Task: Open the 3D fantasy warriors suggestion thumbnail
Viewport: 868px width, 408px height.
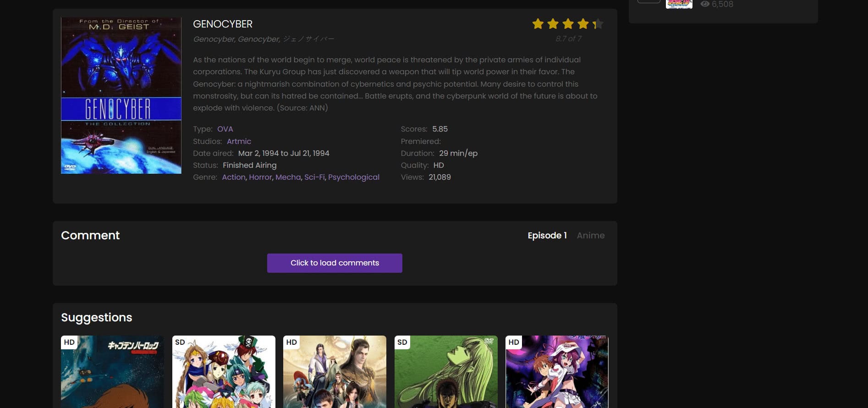Action: [335, 372]
